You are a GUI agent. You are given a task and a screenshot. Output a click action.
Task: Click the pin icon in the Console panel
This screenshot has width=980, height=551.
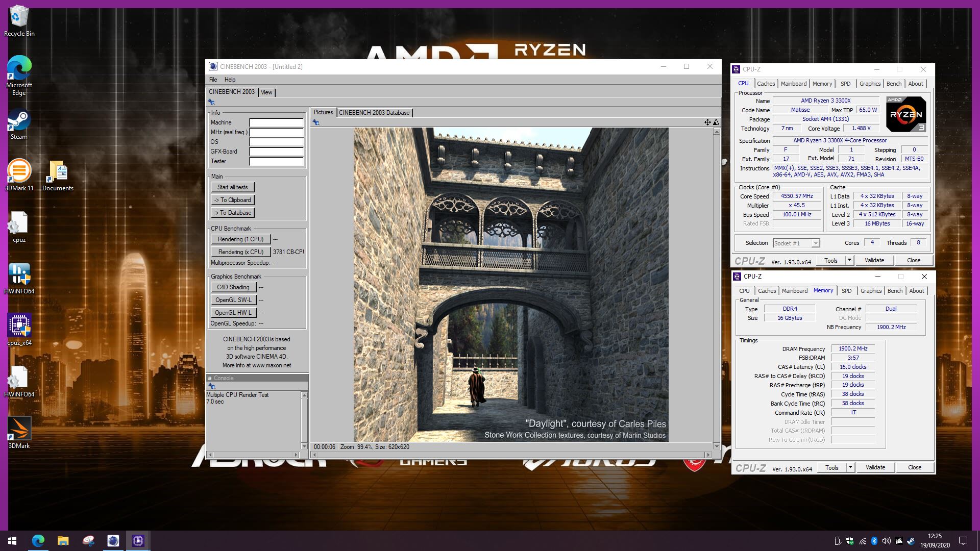tap(211, 386)
